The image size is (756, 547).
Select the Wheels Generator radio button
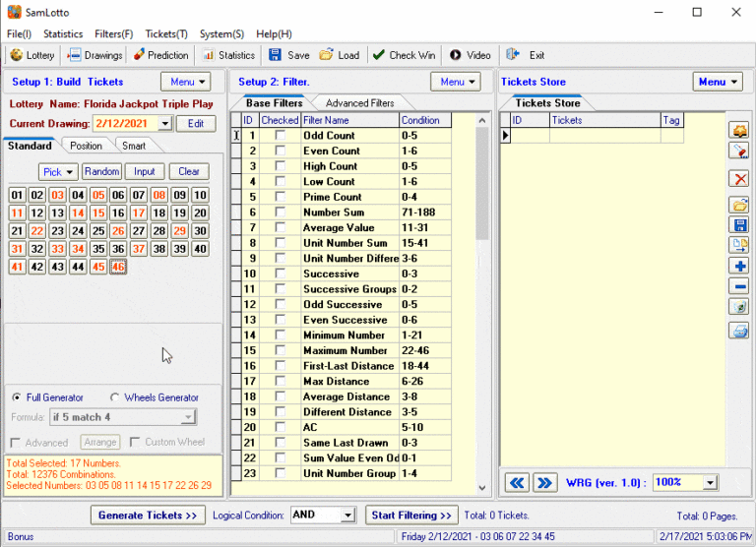click(x=116, y=397)
